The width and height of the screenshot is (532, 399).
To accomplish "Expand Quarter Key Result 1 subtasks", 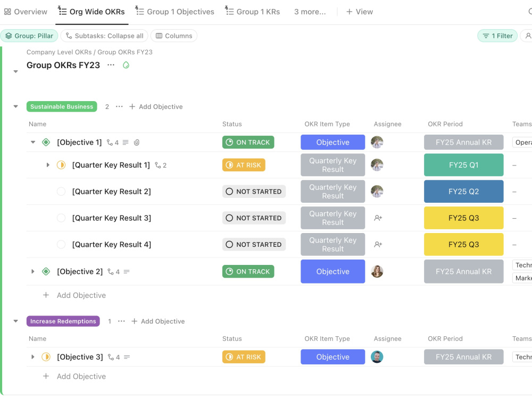I will click(x=48, y=165).
